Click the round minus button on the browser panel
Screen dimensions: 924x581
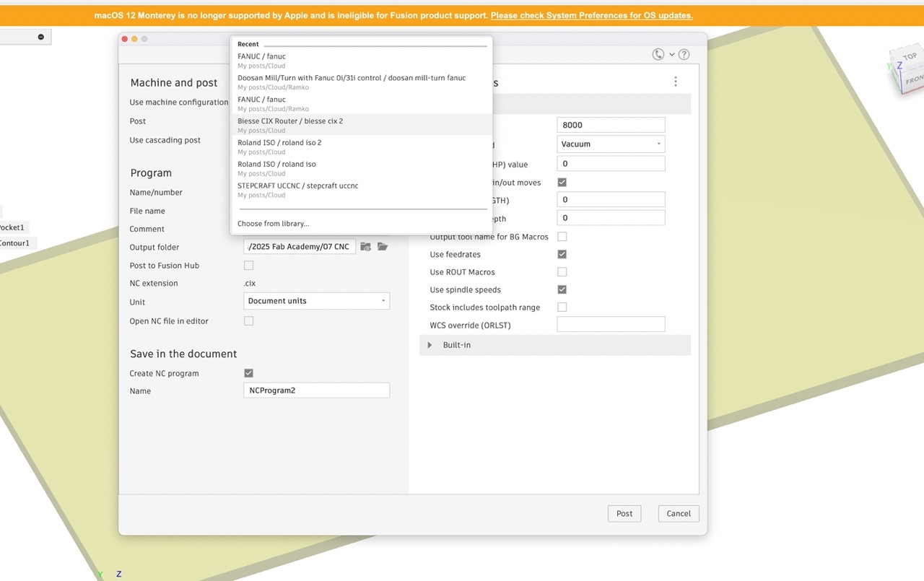pos(41,37)
